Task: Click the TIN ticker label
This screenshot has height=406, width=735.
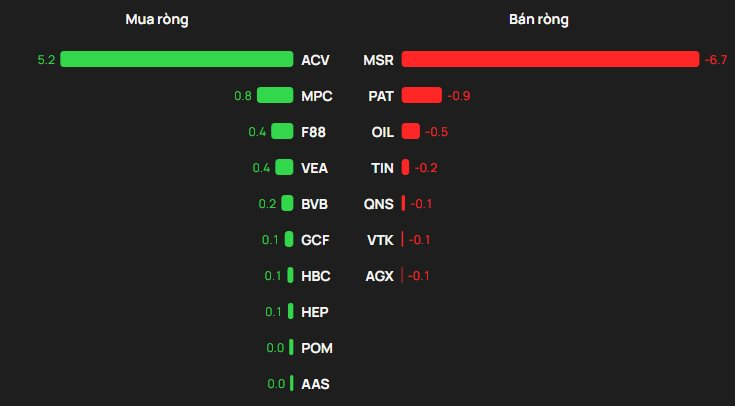Action: coord(383,168)
